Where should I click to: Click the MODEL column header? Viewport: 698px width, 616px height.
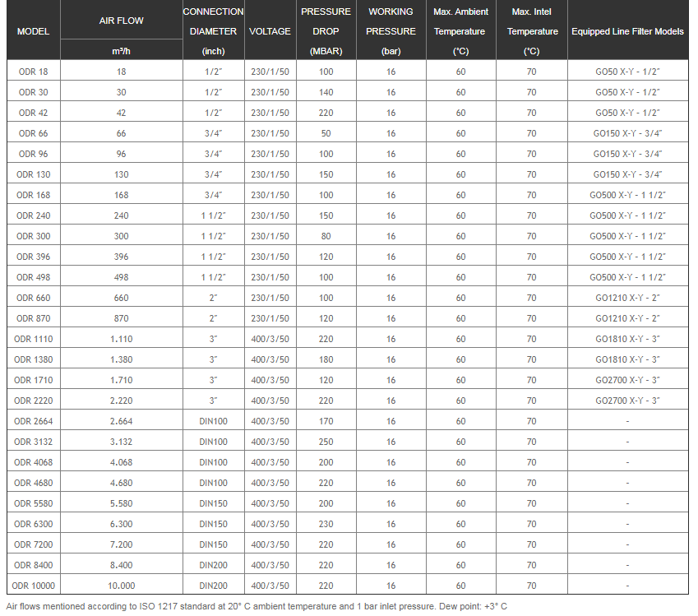[x=33, y=31]
